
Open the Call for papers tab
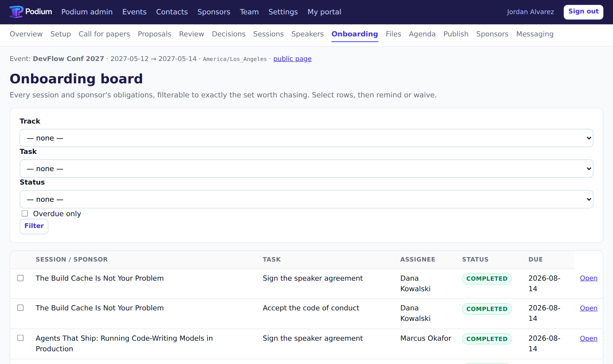pyautogui.click(x=104, y=34)
